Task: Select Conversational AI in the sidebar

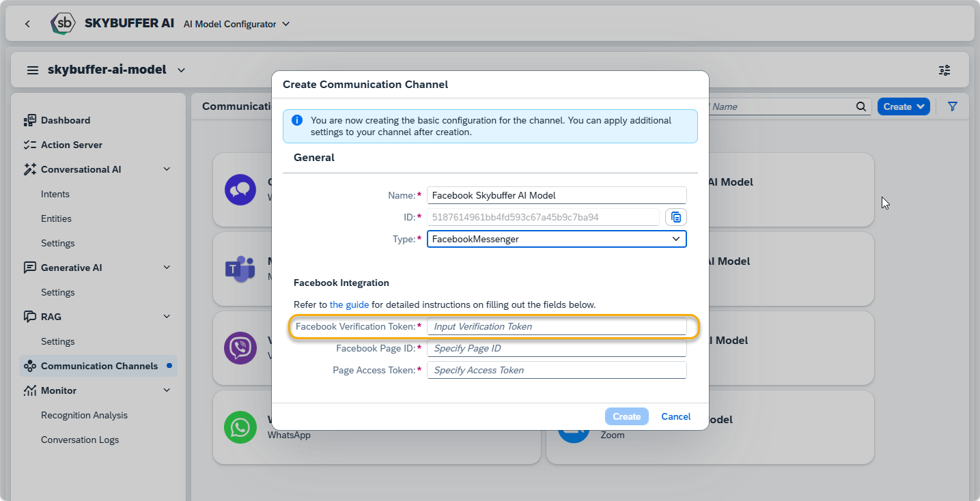Action: 81,169
